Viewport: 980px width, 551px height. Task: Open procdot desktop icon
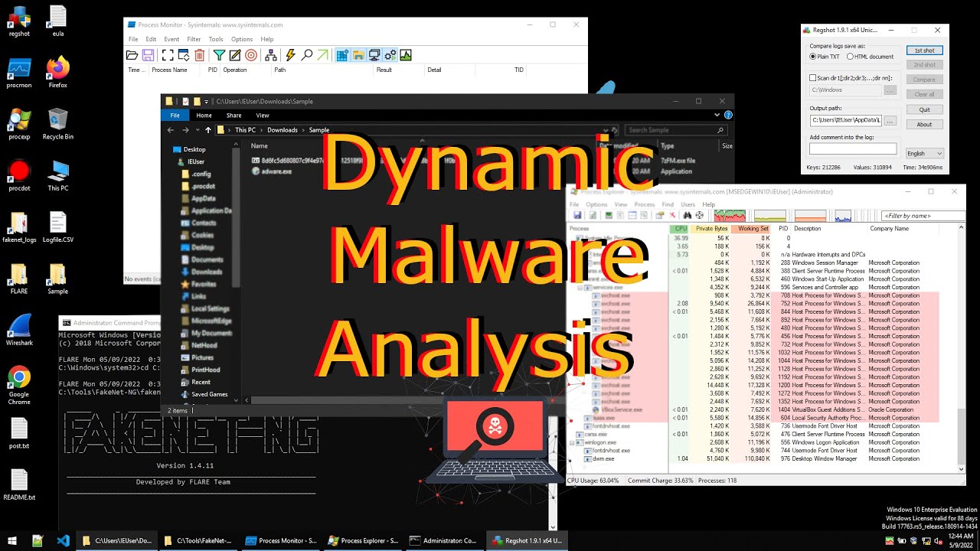19,175
